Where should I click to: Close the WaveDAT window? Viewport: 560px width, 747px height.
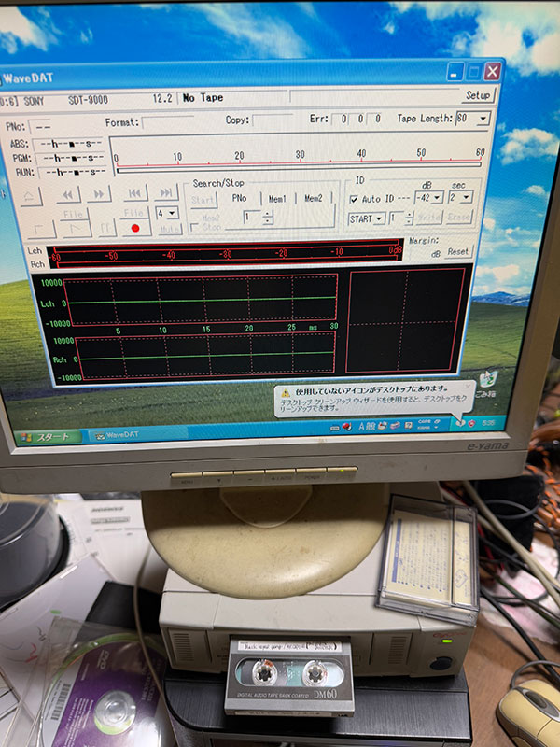(x=492, y=72)
